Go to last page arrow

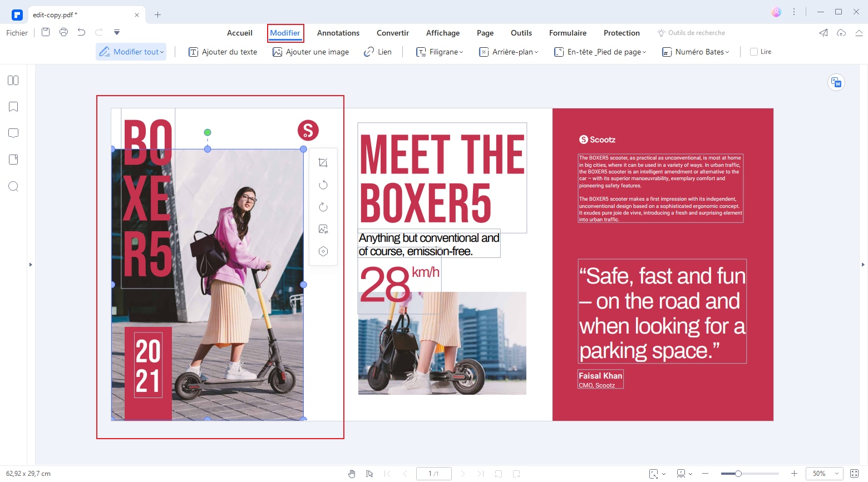(x=481, y=474)
